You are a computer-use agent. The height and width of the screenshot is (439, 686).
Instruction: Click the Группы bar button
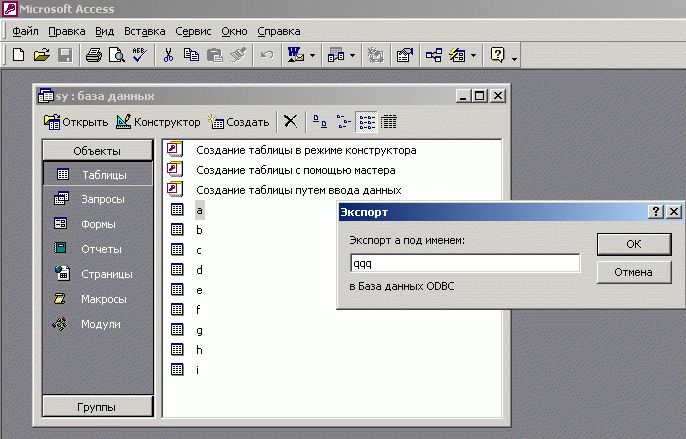[x=98, y=407]
